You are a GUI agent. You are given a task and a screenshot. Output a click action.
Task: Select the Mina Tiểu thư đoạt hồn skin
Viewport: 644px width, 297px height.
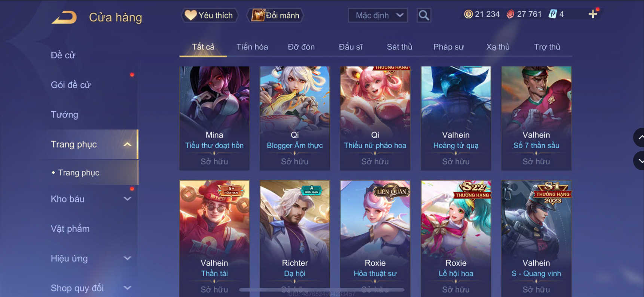[214, 118]
